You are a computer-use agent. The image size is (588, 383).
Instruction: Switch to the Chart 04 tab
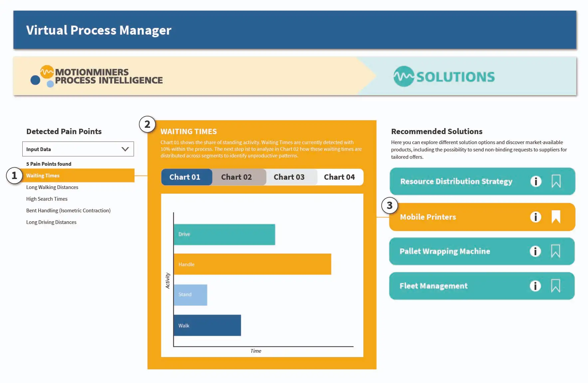pos(339,177)
